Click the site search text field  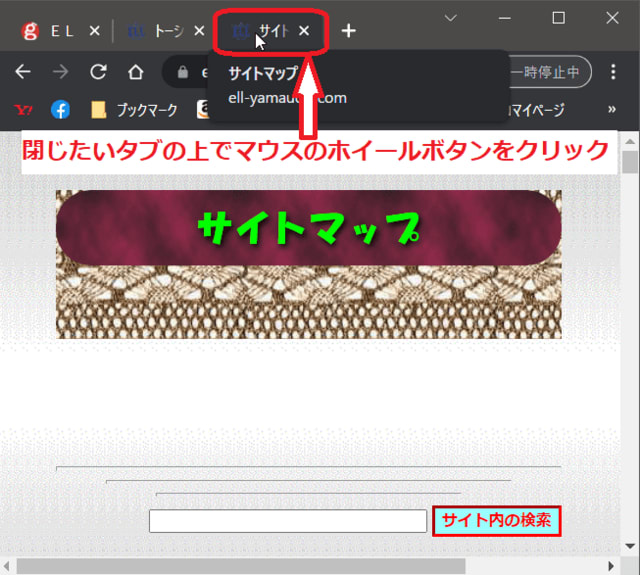pyautogui.click(x=288, y=521)
